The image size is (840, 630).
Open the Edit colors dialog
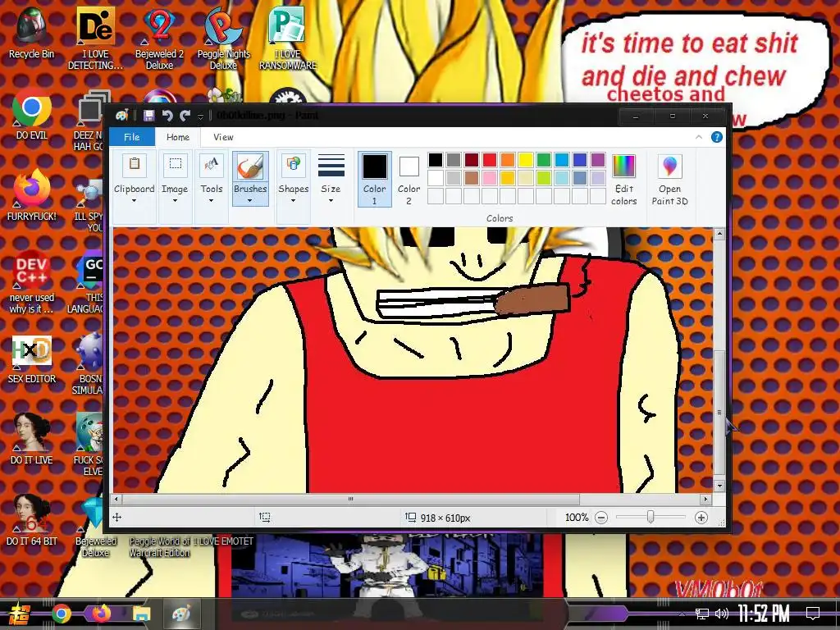(623, 180)
